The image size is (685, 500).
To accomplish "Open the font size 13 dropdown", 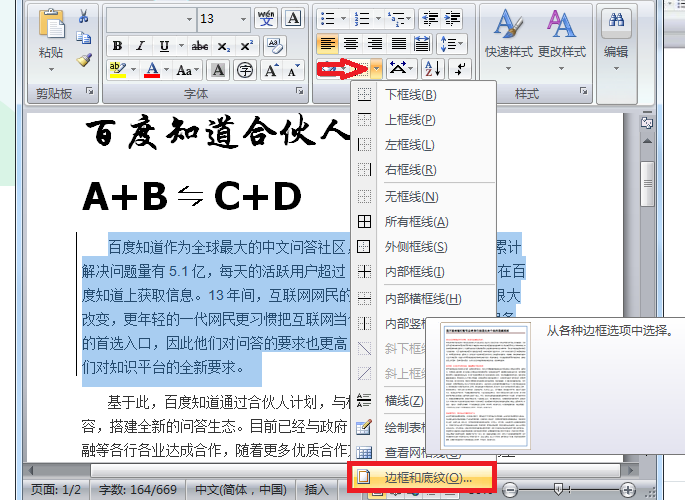I will [x=243, y=19].
